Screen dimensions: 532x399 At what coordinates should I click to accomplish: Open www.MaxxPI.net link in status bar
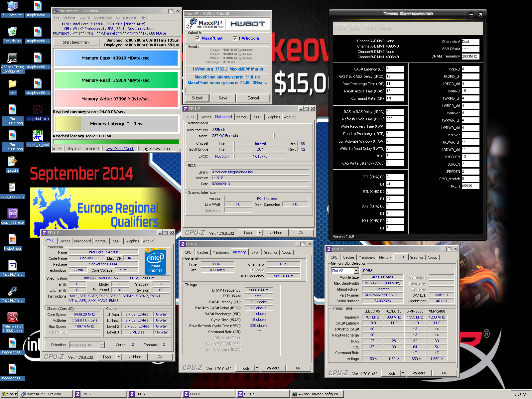click(x=119, y=149)
